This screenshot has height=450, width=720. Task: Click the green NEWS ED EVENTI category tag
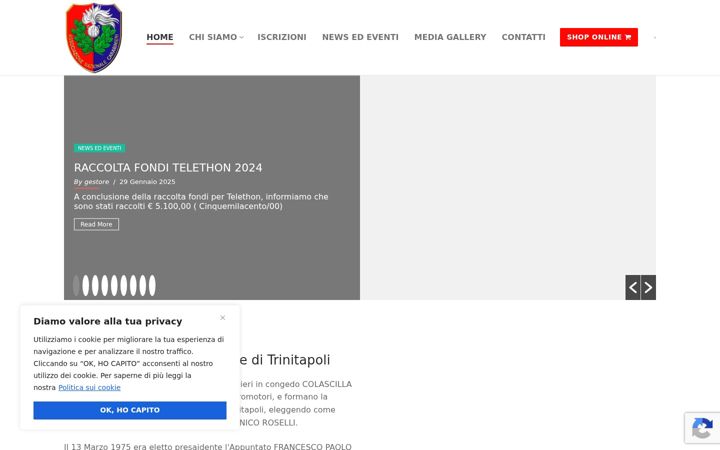point(99,148)
